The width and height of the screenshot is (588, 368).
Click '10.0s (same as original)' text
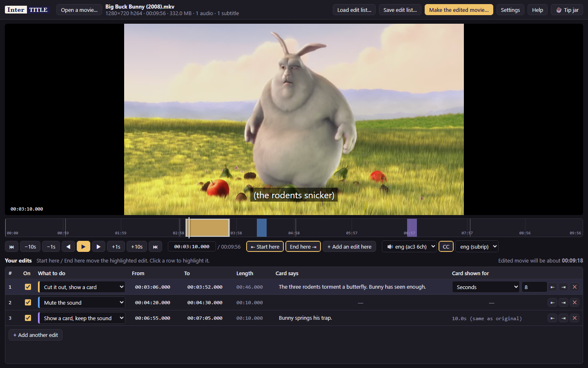pyautogui.click(x=487, y=319)
